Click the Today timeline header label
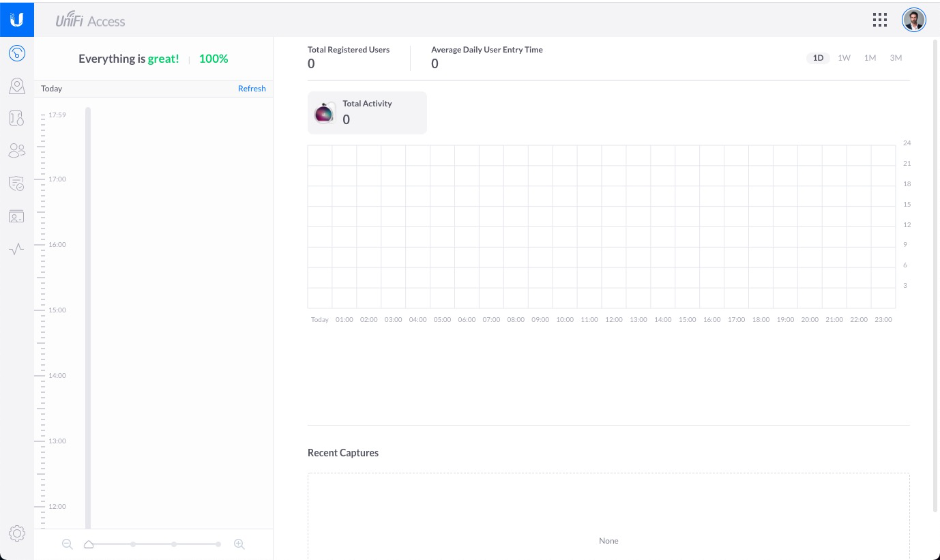 point(51,89)
